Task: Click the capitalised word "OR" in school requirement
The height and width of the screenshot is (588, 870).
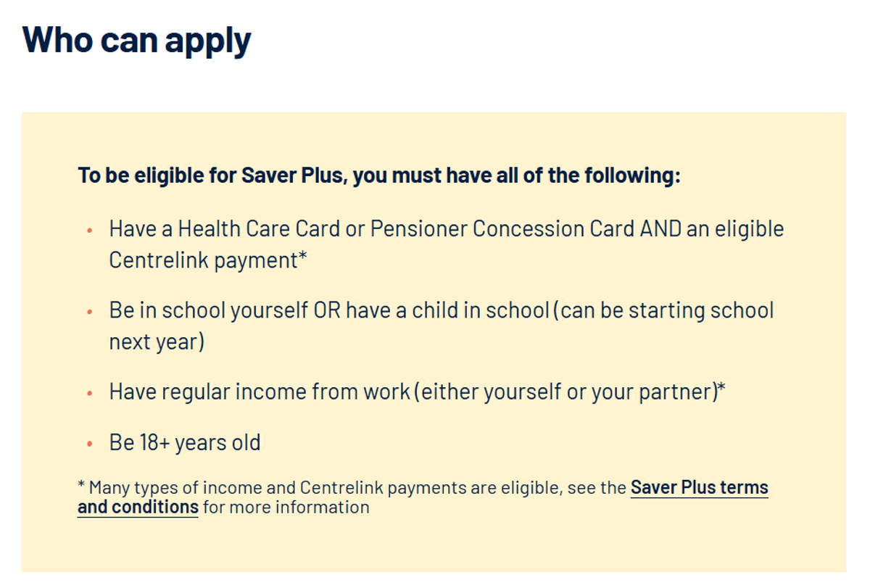Action: (326, 310)
